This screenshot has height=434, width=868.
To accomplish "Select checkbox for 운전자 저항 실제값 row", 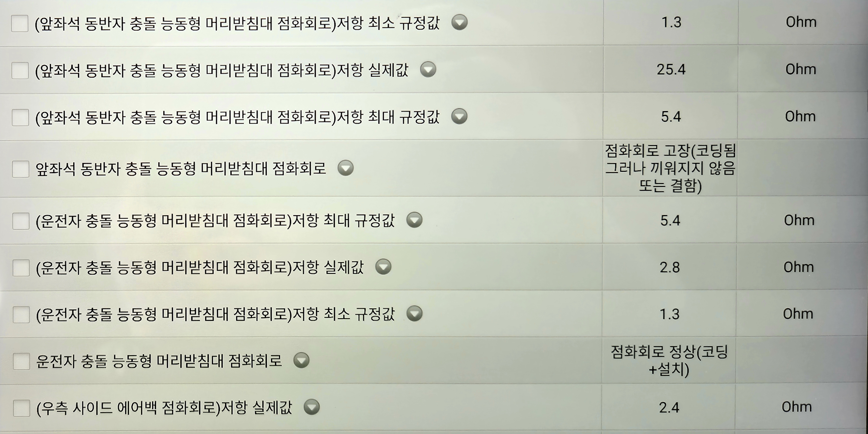I will pos(21,268).
